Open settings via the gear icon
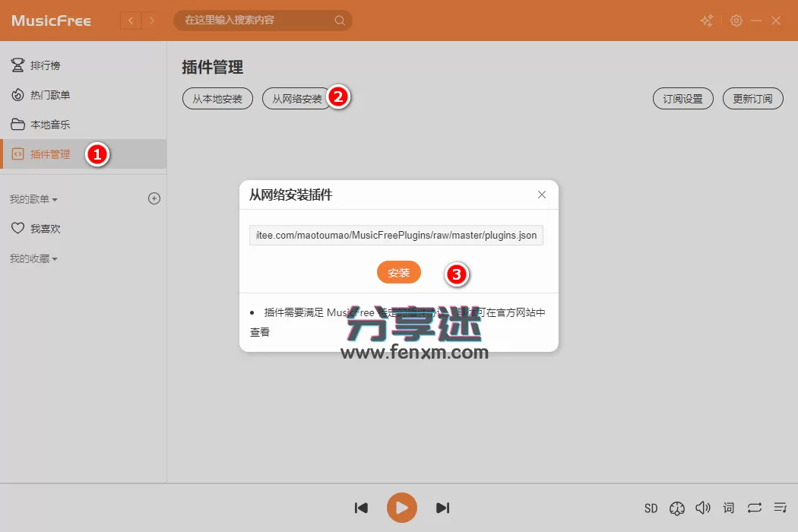Viewport: 798px width, 532px height. pos(736,21)
